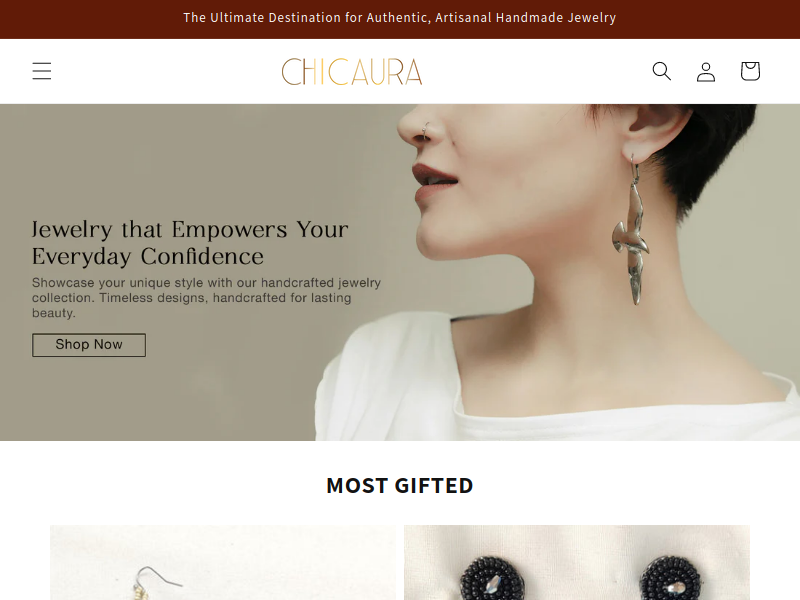The width and height of the screenshot is (800, 600).
Task: Go home via the CHICAURA logo
Action: coord(352,71)
